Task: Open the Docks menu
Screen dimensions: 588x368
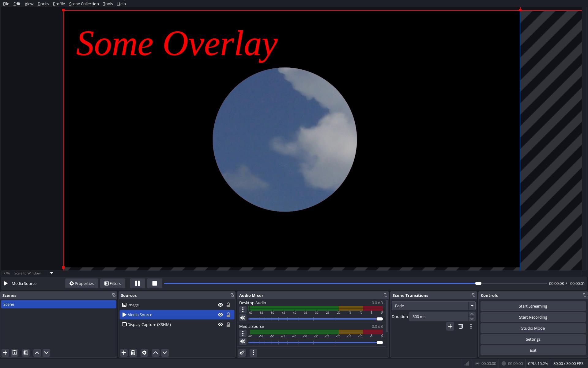Action: coord(43,4)
